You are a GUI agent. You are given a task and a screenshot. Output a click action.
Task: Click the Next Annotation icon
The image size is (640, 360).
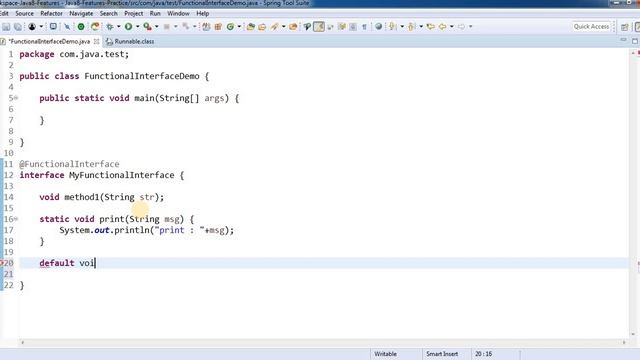pyautogui.click(x=393, y=27)
